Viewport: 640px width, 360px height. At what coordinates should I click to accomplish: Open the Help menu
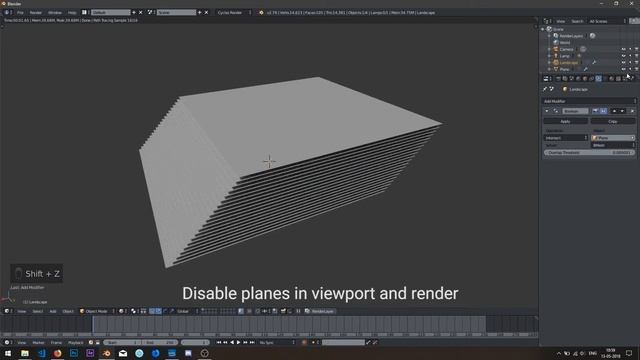tap(72, 13)
